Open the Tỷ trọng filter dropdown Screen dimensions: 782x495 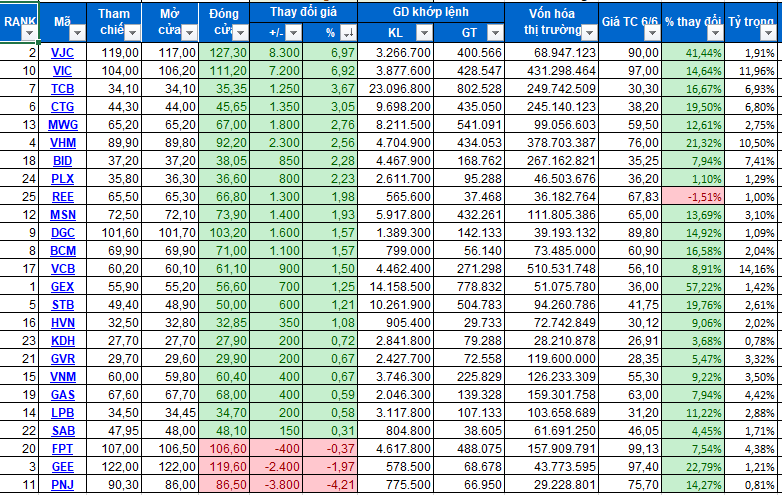768,33
